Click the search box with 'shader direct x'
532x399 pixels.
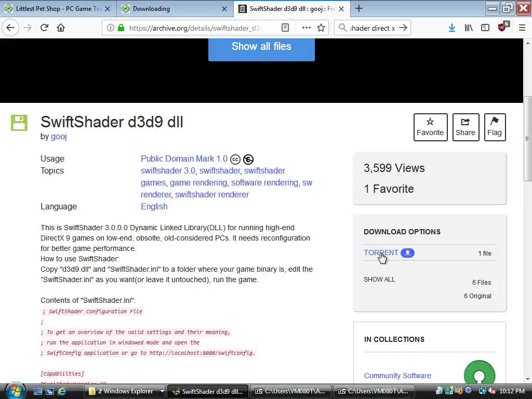pos(372,28)
